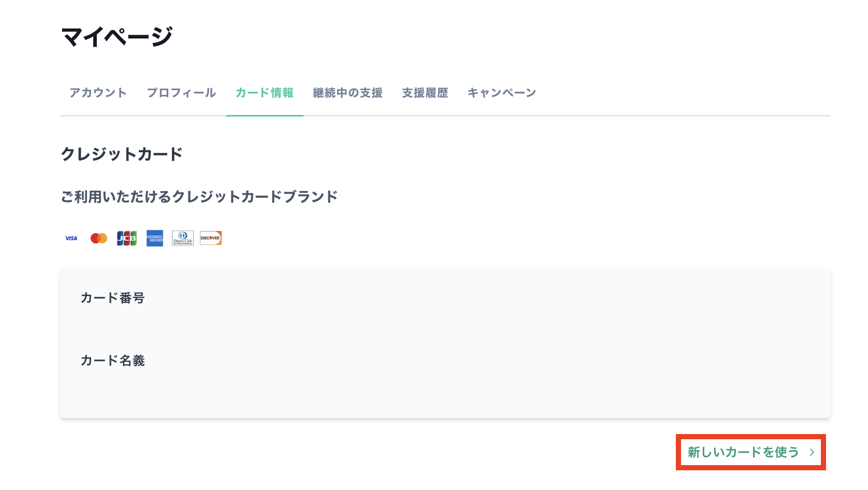
Task: Open the プロフィール tab
Action: pyautogui.click(x=181, y=92)
